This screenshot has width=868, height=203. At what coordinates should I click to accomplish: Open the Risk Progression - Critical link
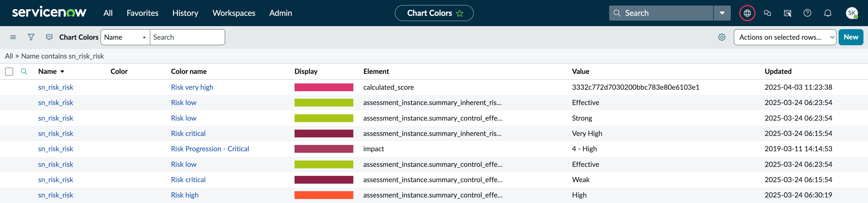pyautogui.click(x=210, y=149)
